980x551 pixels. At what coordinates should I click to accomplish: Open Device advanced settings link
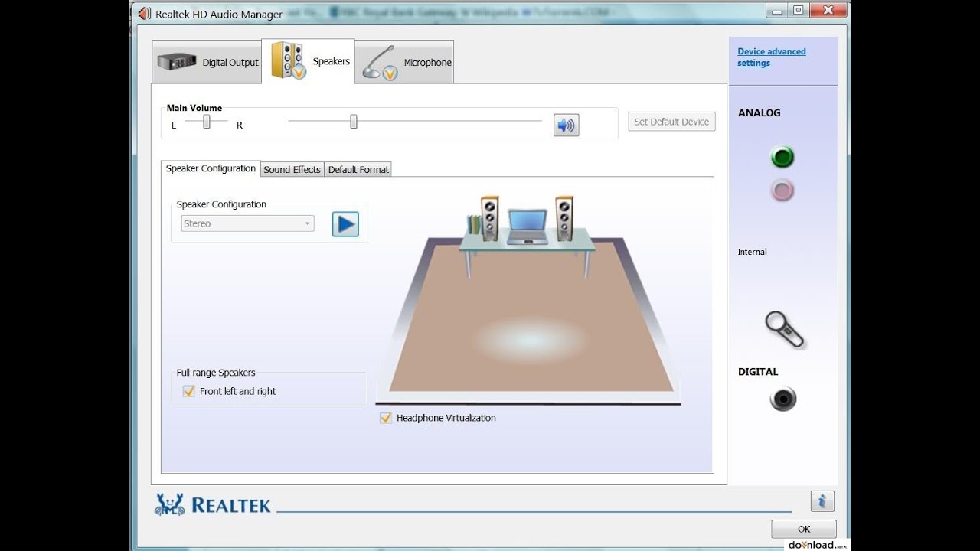(x=771, y=57)
